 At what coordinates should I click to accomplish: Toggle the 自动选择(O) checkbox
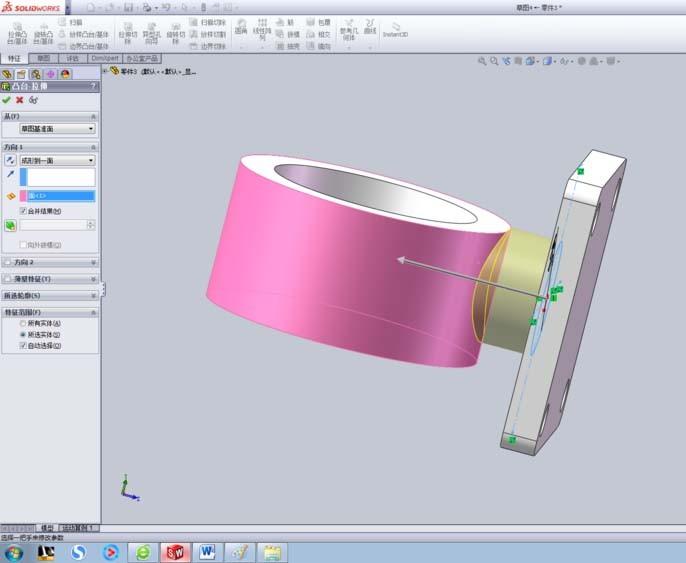[x=23, y=346]
